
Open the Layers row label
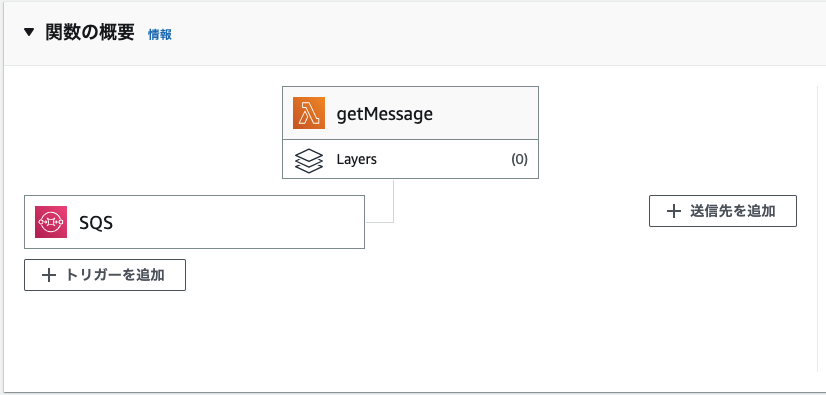357,160
